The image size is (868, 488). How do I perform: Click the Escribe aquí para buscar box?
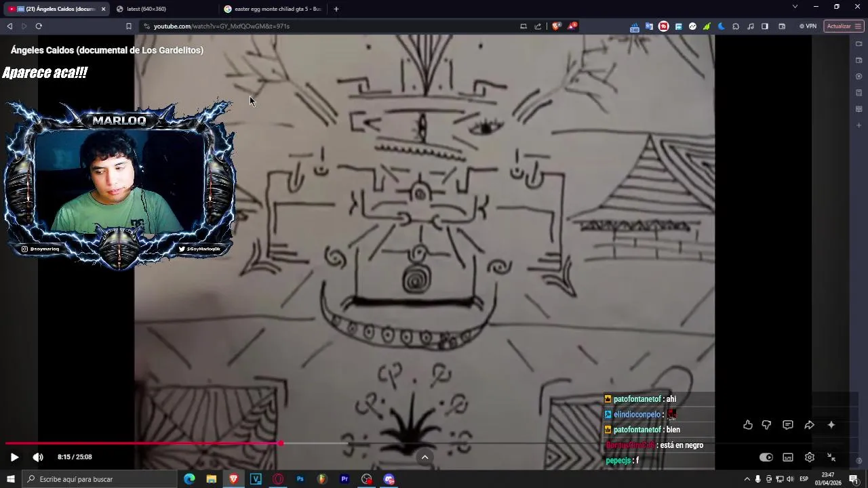pyautogui.click(x=99, y=479)
